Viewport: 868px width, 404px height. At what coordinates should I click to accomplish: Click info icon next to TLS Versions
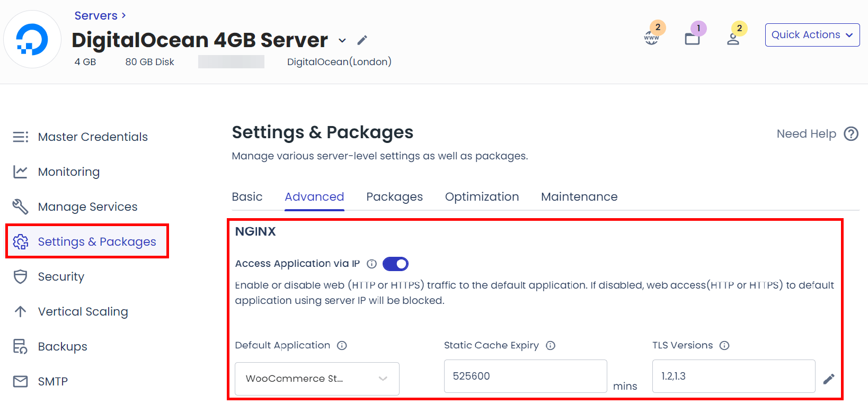(724, 346)
